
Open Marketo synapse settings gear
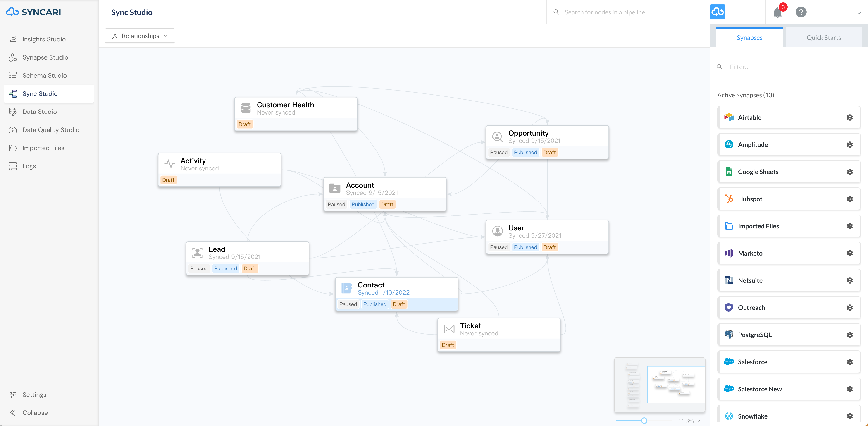850,254
